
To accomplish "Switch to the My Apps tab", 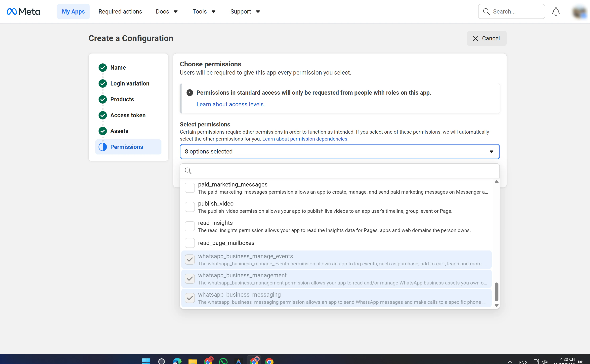I will click(73, 12).
